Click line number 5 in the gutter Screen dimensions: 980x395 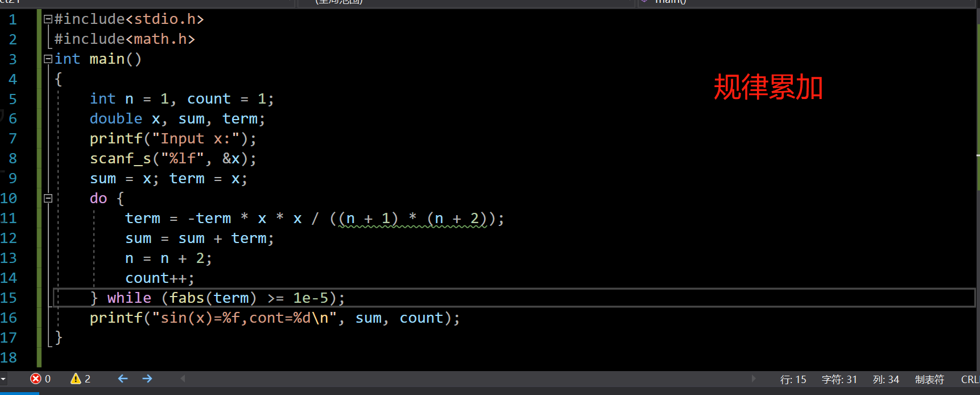[x=13, y=100]
